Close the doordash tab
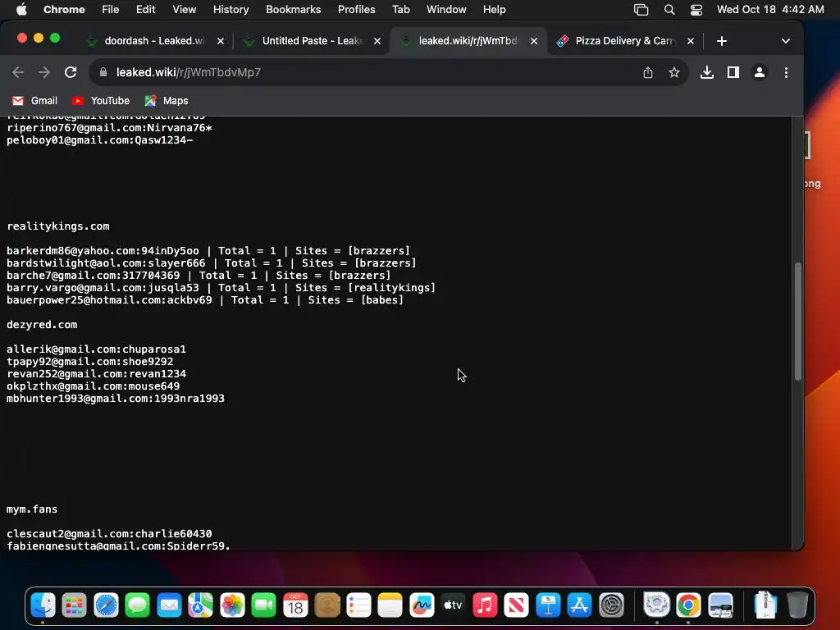Viewport: 840px width, 630px height. coord(221,41)
